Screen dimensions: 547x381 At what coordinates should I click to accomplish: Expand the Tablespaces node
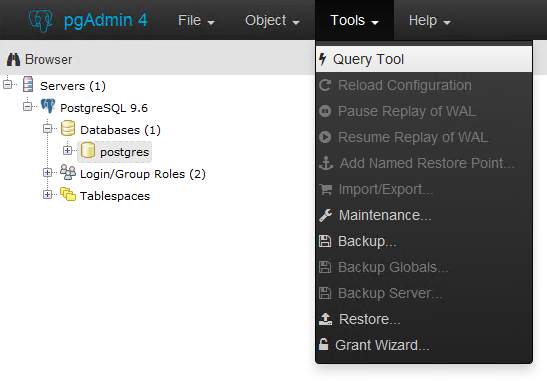[x=47, y=194]
